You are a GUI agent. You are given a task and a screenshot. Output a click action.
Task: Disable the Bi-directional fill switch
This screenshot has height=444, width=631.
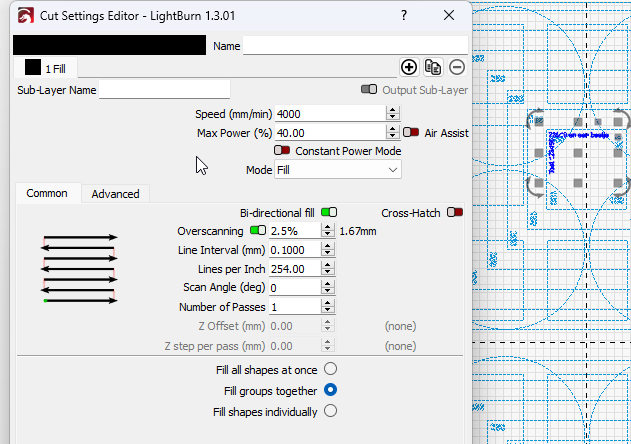click(x=329, y=212)
